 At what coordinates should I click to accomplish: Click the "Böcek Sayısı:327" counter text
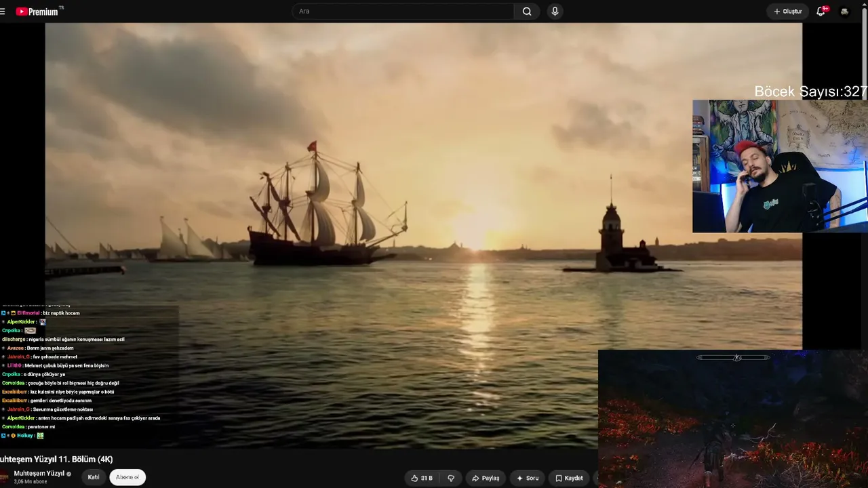[811, 91]
